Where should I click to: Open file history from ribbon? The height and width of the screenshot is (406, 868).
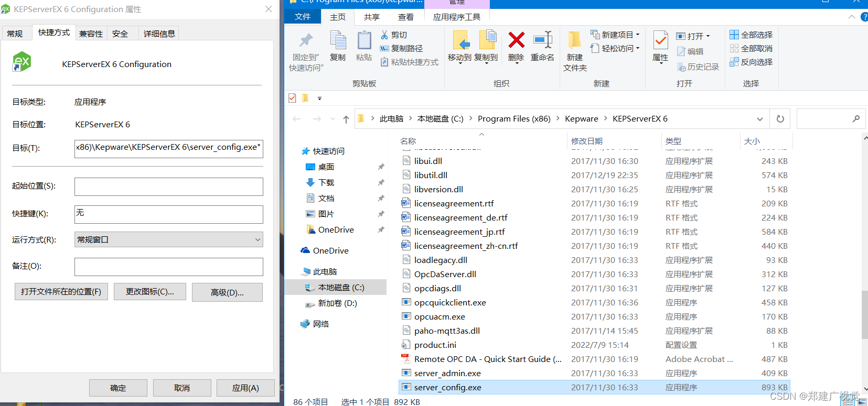[698, 67]
